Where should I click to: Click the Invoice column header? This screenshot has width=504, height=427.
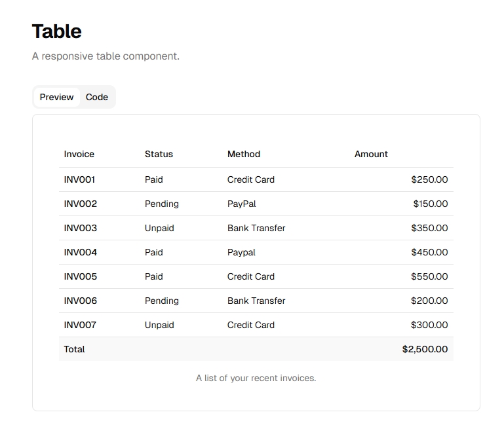(x=79, y=154)
